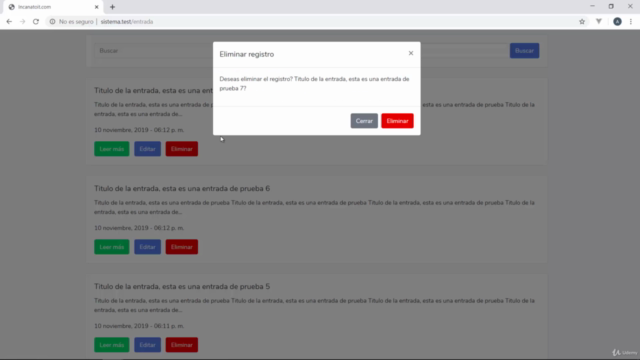The width and height of the screenshot is (640, 360).
Task: Click Eliminar for prueba 6 entry
Action: click(x=182, y=247)
